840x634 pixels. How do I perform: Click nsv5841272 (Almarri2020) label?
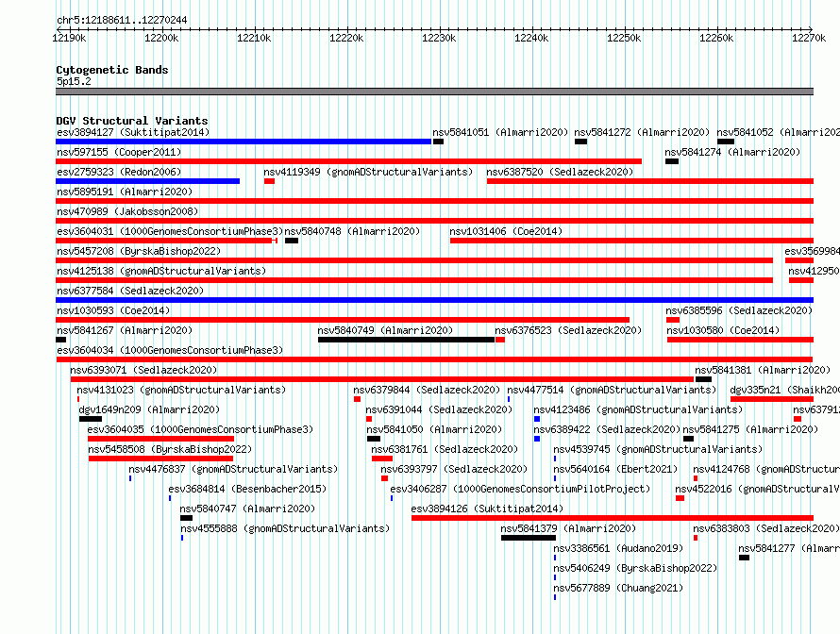pyautogui.click(x=641, y=132)
